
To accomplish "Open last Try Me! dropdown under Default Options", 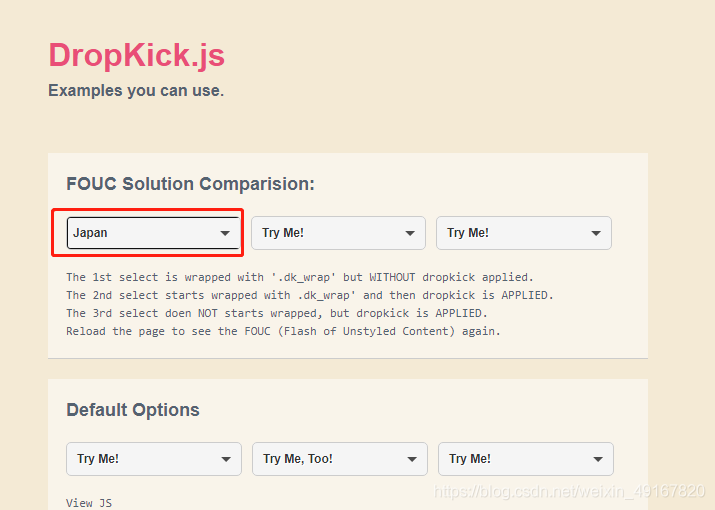I will pos(526,458).
